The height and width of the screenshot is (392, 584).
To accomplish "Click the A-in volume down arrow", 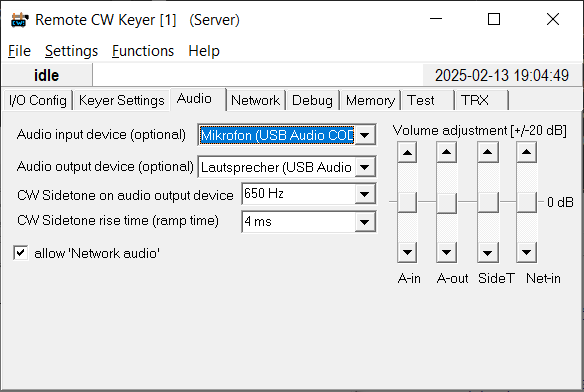I will tap(407, 252).
